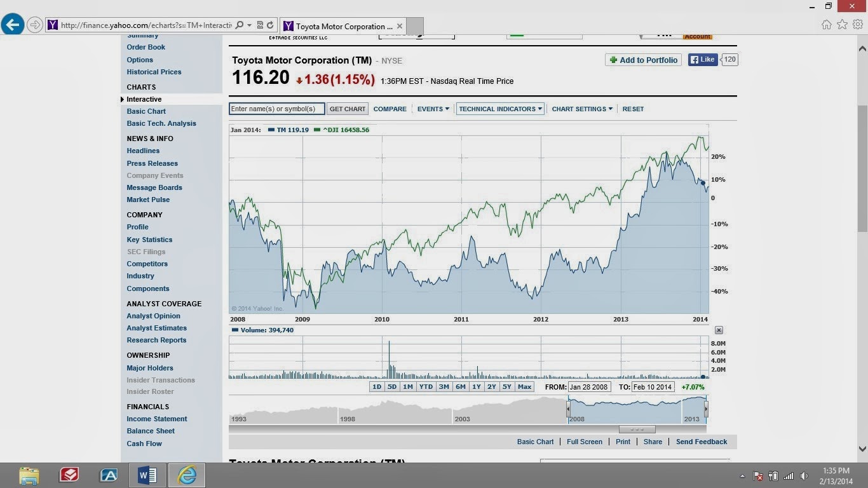Select the Max range button
This screenshot has width=868, height=488.
coord(524,387)
